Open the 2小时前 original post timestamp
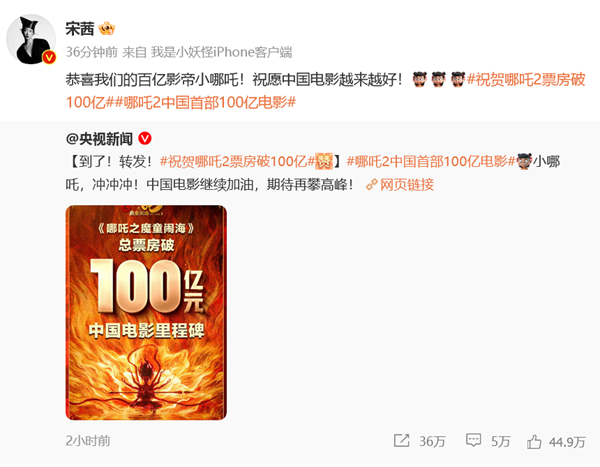The image size is (600, 467). [88, 441]
